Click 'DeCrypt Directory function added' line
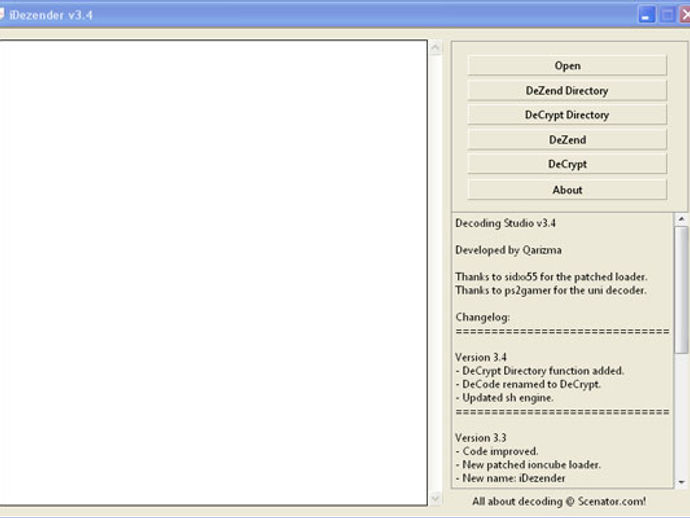This screenshot has height=518, width=690. [x=540, y=371]
